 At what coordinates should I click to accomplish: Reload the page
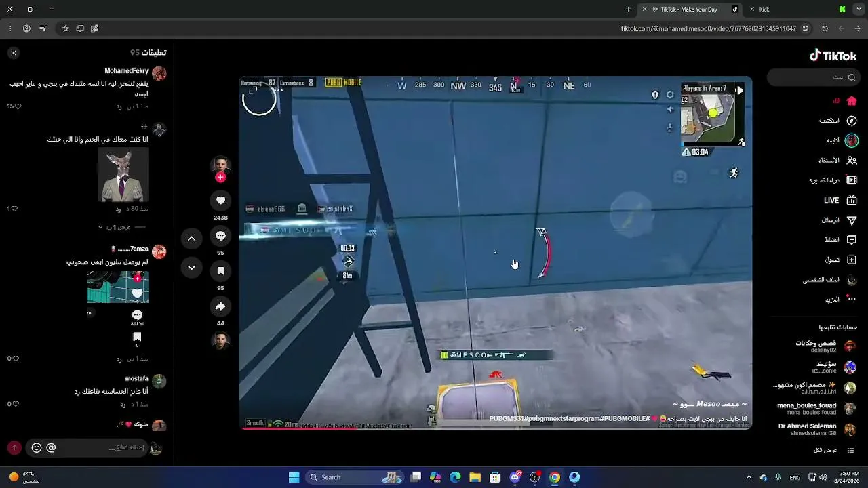(x=825, y=28)
